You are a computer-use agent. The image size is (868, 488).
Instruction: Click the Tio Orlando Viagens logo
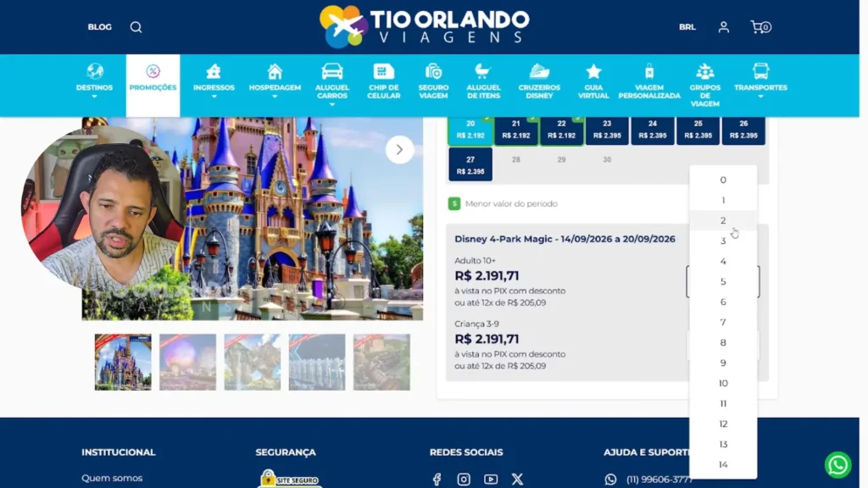425,26
